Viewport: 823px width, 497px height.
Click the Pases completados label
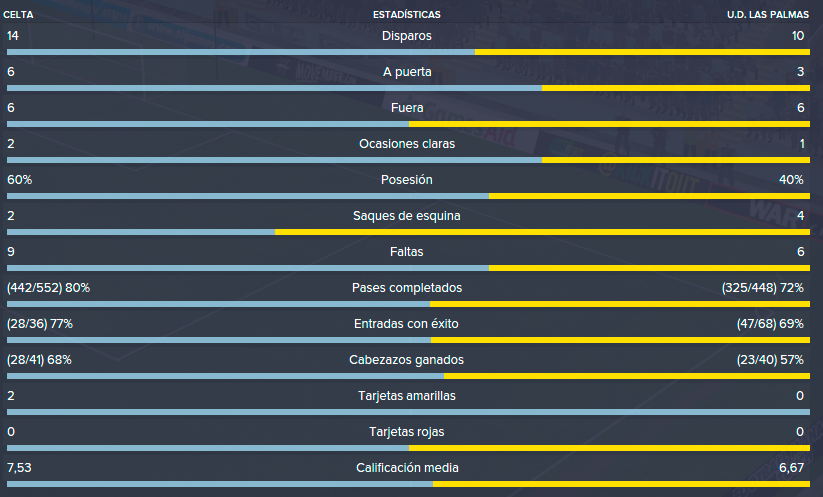[407, 288]
